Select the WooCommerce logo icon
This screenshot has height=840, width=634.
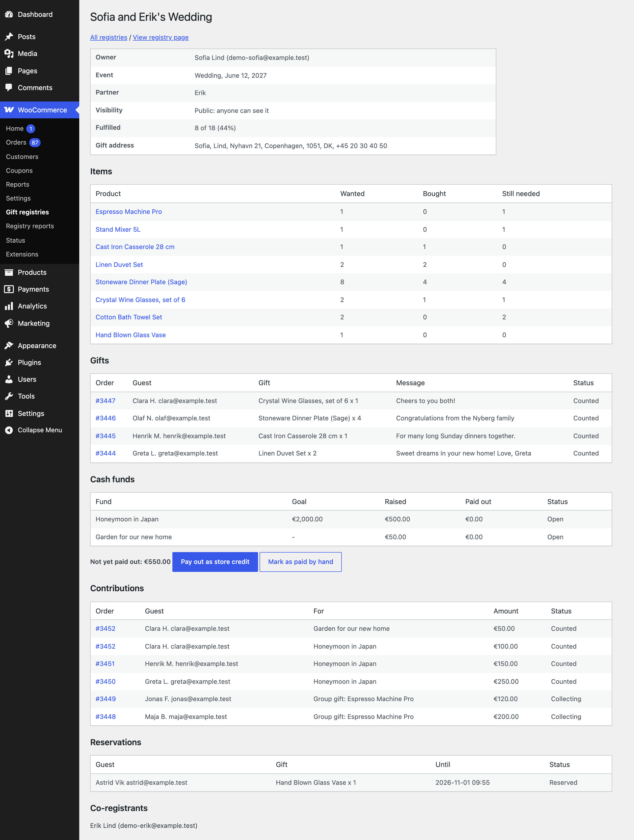[x=9, y=110]
